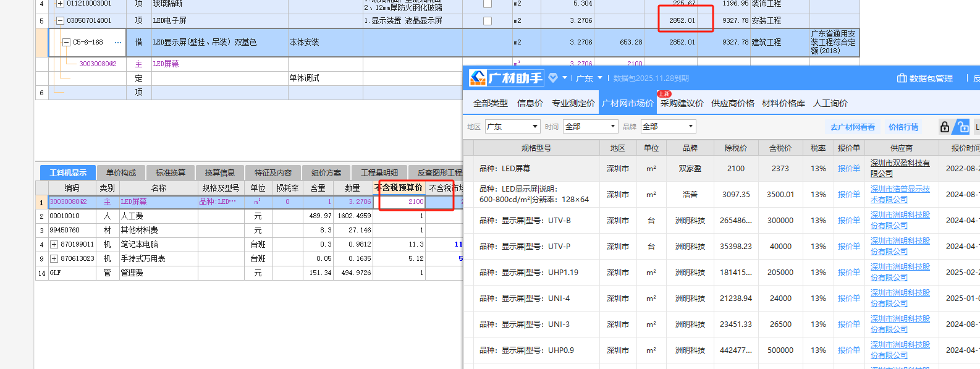Screen dimensions: 980x369
Task: Collapse the 030507014001 item row
Action: coord(60,20)
